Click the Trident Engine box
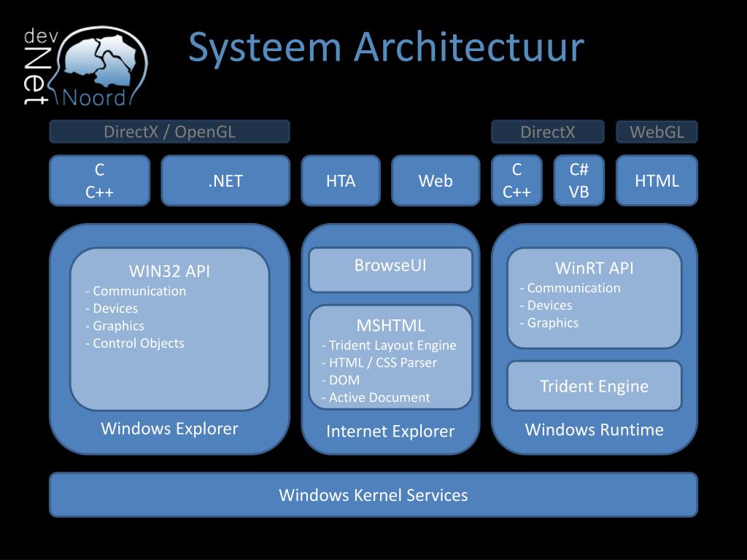747x560 pixels. tap(595, 386)
